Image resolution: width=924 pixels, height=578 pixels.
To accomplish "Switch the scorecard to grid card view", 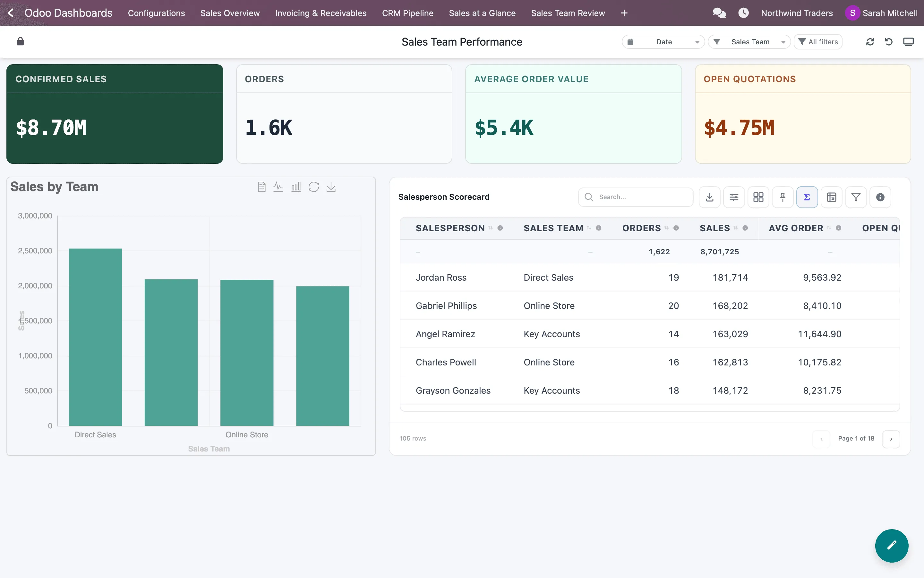I will point(758,197).
